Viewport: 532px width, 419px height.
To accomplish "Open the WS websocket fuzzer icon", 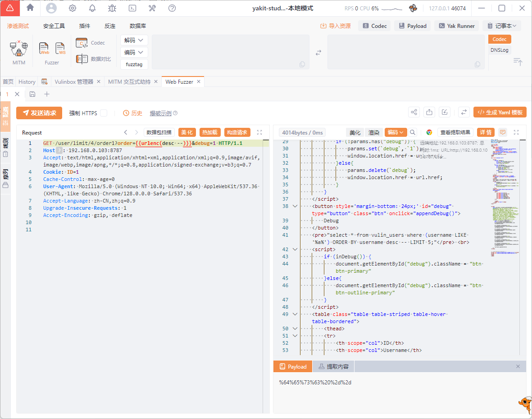I will click(60, 48).
